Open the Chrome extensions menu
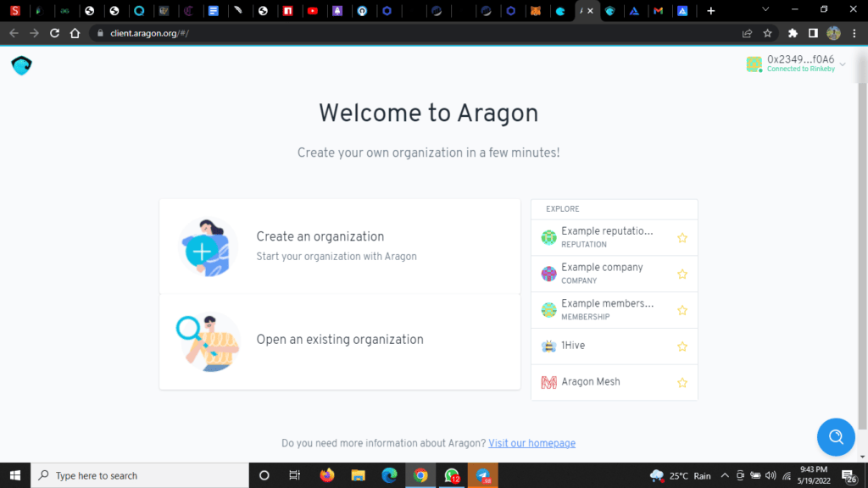This screenshot has width=868, height=488. (793, 33)
